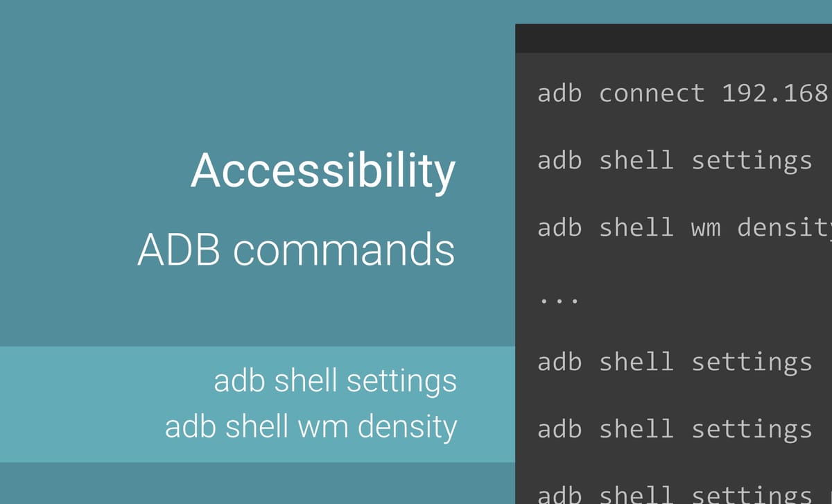Screen dimensions: 832x504
Task: Click the terminal line adb shell wm density
Action: [x=684, y=228]
